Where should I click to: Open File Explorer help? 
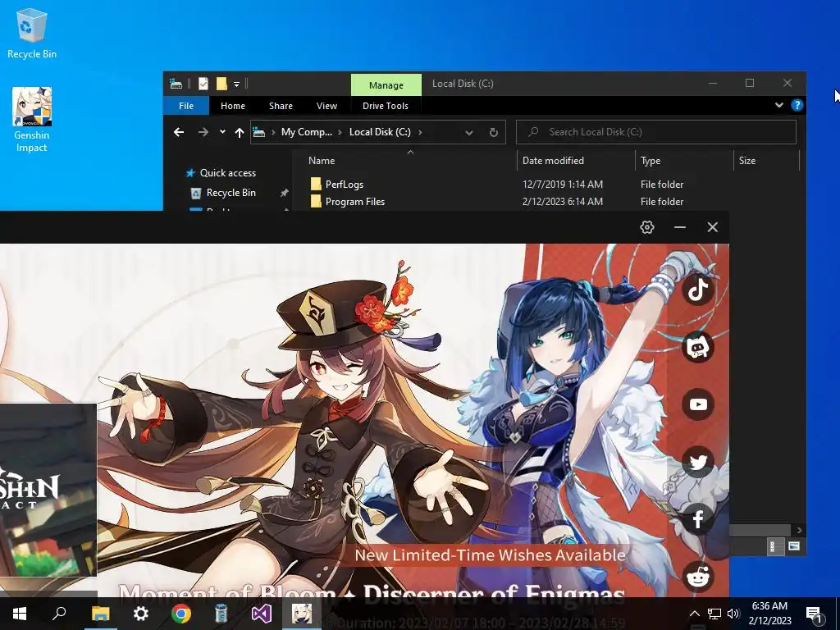[797, 106]
